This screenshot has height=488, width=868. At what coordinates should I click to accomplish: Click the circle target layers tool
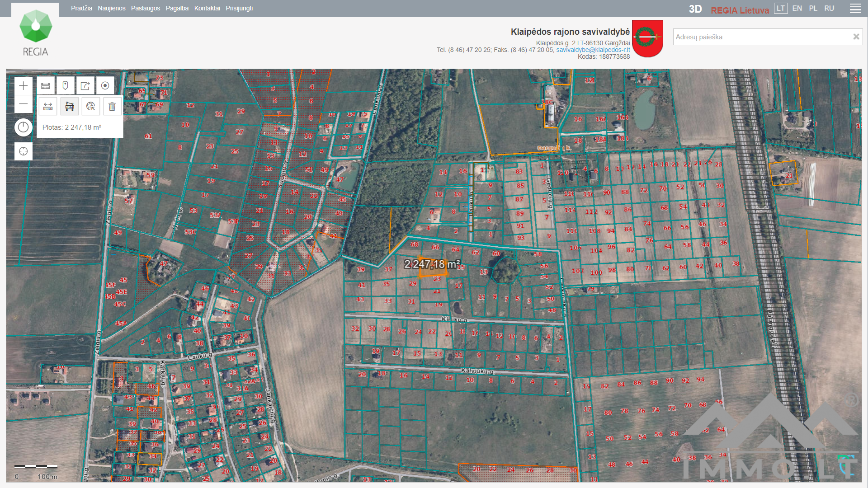(105, 86)
